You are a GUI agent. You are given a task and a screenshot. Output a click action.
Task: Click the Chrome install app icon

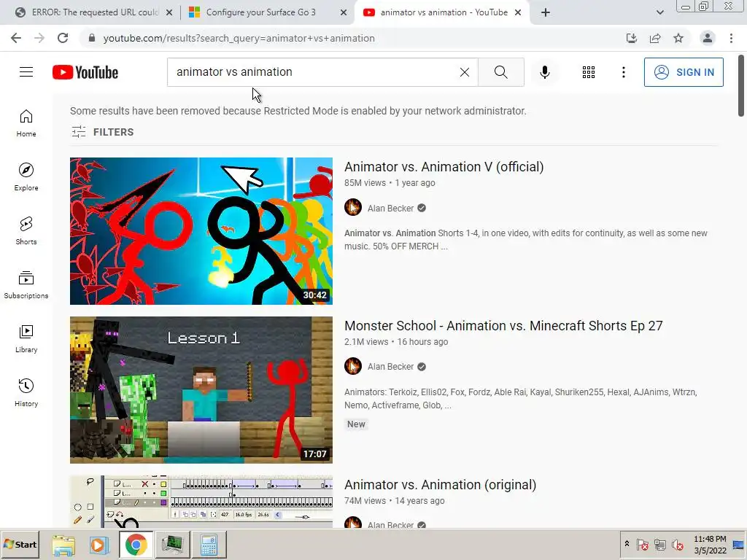coord(631,38)
